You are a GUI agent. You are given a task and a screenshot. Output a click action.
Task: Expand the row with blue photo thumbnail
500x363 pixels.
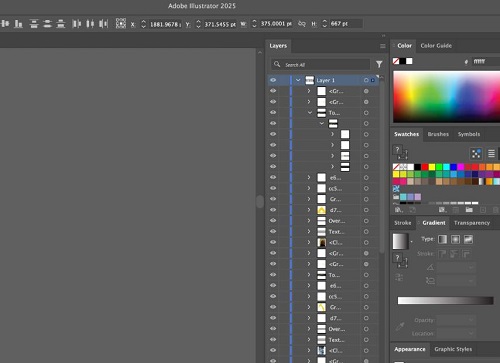(309, 351)
